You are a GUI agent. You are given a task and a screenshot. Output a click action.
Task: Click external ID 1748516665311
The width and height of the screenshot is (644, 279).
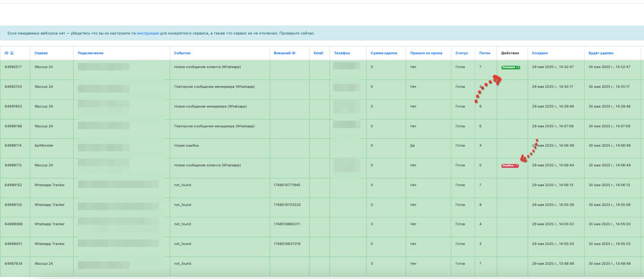(287, 224)
